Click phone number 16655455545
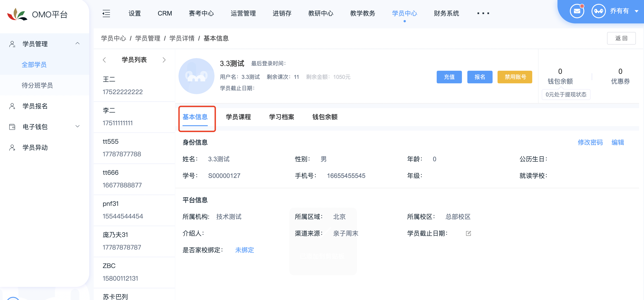The width and height of the screenshot is (644, 300). (x=346, y=176)
